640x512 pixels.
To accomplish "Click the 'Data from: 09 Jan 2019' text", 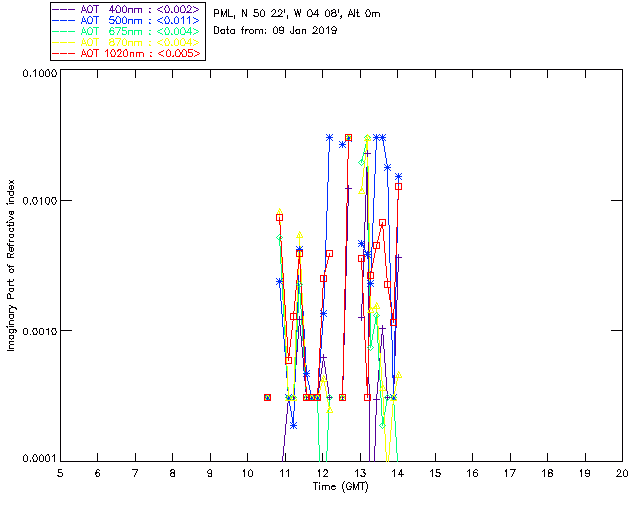I will [x=275, y=31].
